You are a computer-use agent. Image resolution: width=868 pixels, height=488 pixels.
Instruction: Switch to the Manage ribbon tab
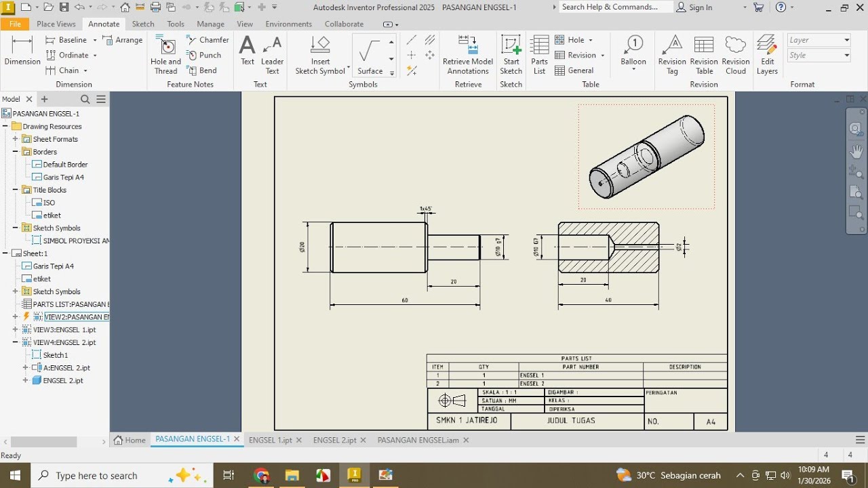pos(210,24)
